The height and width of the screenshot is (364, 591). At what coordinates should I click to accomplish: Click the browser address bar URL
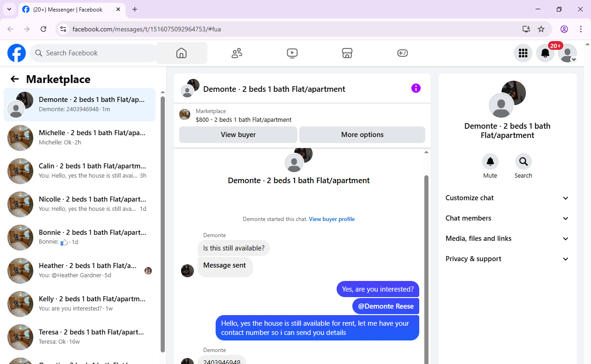point(147,29)
